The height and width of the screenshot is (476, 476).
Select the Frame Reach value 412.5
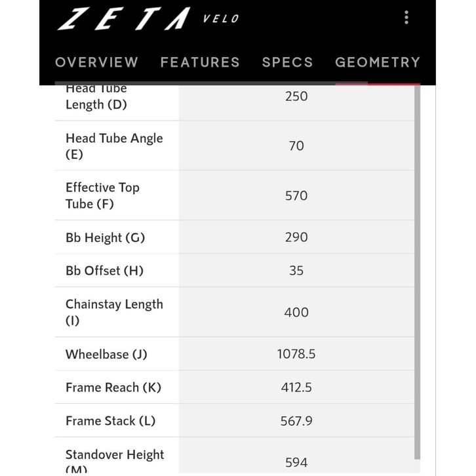(296, 387)
